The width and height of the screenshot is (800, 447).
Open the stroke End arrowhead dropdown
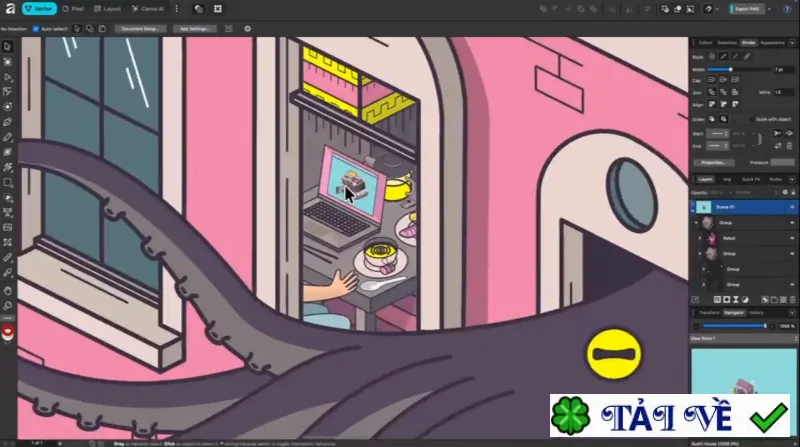(x=717, y=146)
